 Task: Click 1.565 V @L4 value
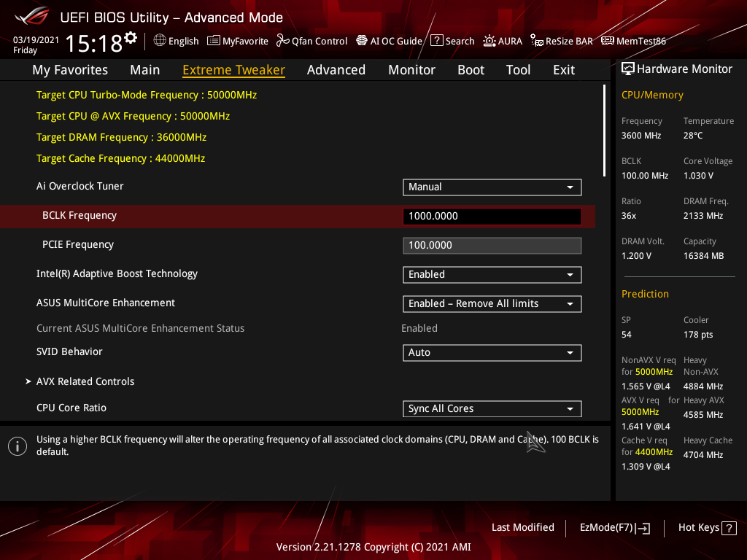[x=646, y=386]
